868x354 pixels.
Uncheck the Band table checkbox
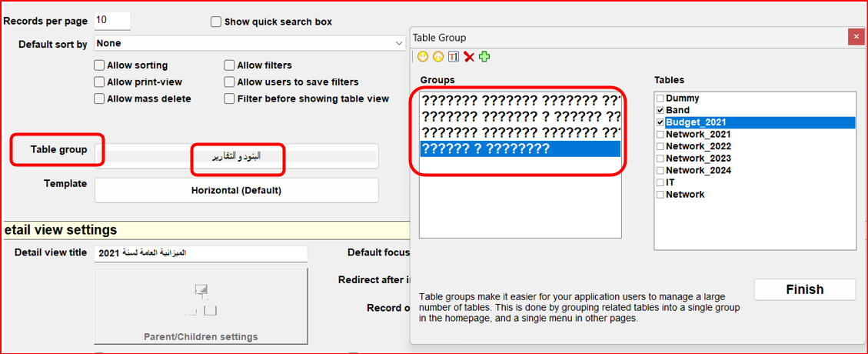(x=660, y=110)
